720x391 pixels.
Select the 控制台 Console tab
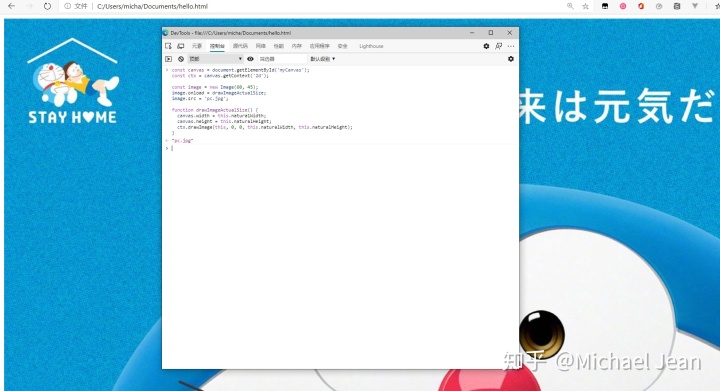point(217,46)
